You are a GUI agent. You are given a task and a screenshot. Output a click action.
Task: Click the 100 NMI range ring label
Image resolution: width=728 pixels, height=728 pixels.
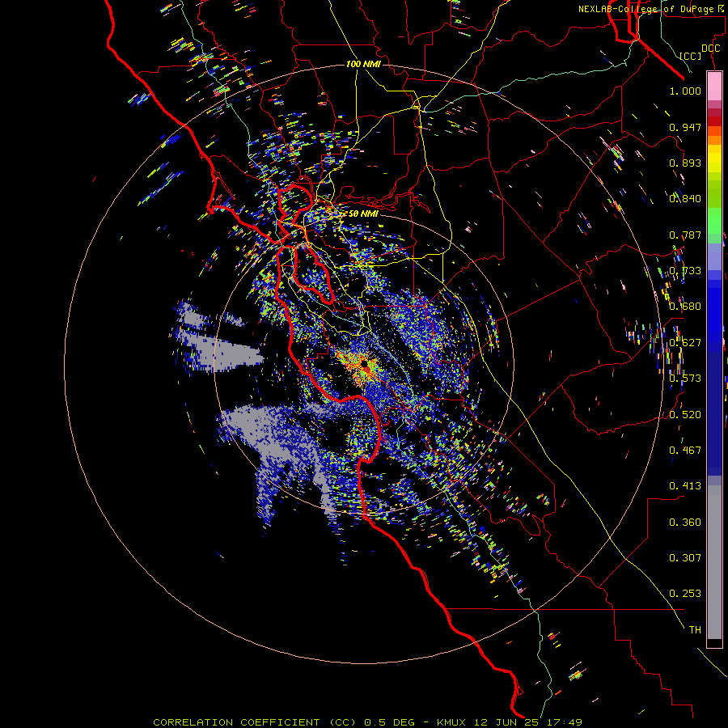363,64
